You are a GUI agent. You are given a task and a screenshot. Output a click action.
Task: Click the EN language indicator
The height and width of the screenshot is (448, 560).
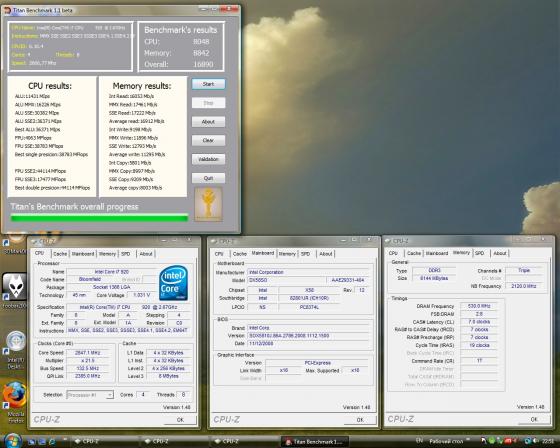point(420,441)
